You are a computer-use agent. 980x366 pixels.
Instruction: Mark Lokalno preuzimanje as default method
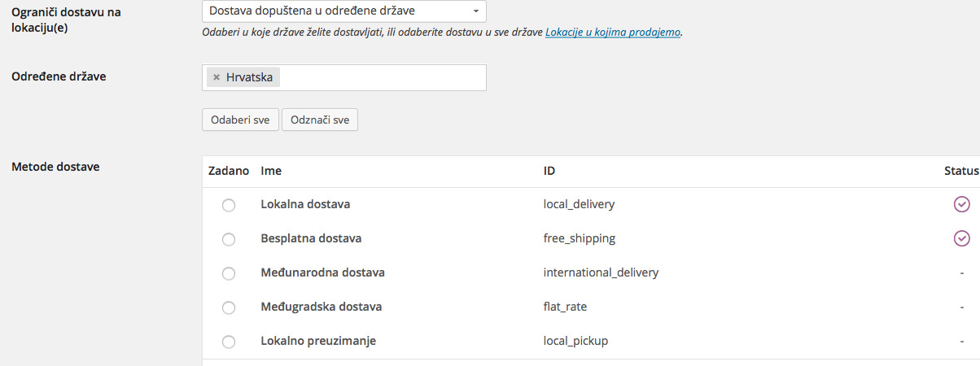(x=229, y=342)
